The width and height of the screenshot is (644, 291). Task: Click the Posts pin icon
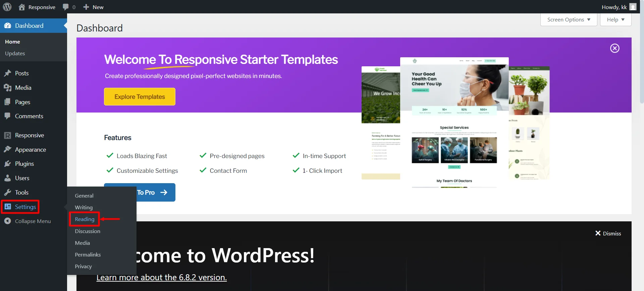(7, 73)
